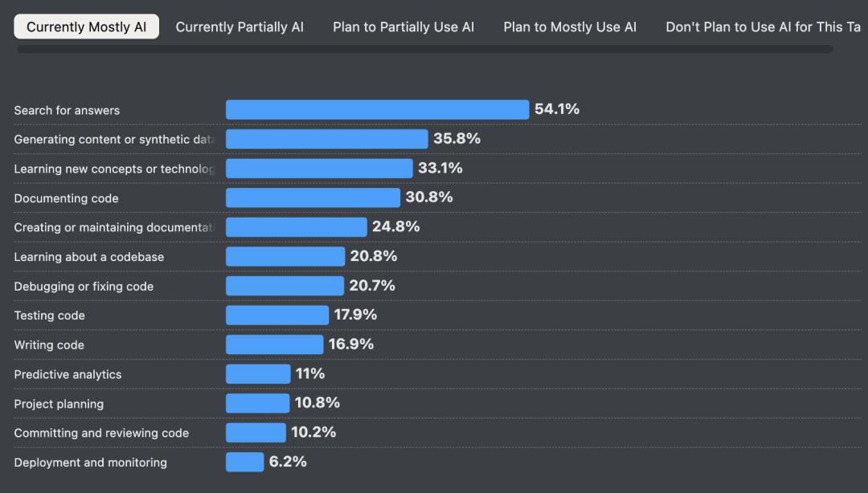Click the Debugging or fixing code bar
Viewport: 868px width, 493px height.
coord(285,286)
